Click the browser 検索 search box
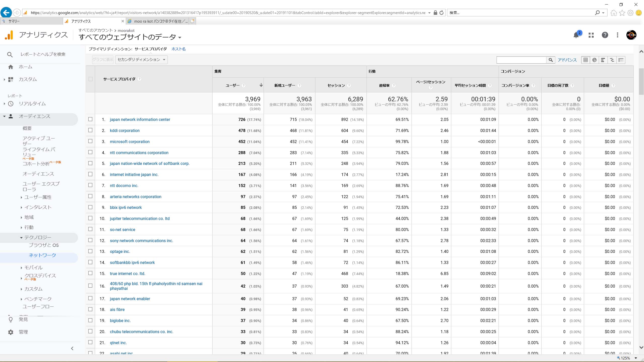644x362 pixels. 521,13
